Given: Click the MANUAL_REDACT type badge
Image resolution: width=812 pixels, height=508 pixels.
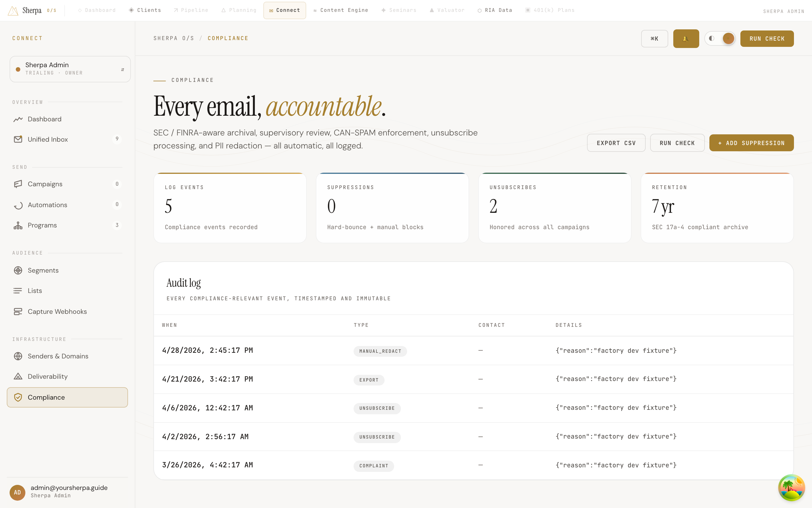Looking at the screenshot, I should [380, 351].
